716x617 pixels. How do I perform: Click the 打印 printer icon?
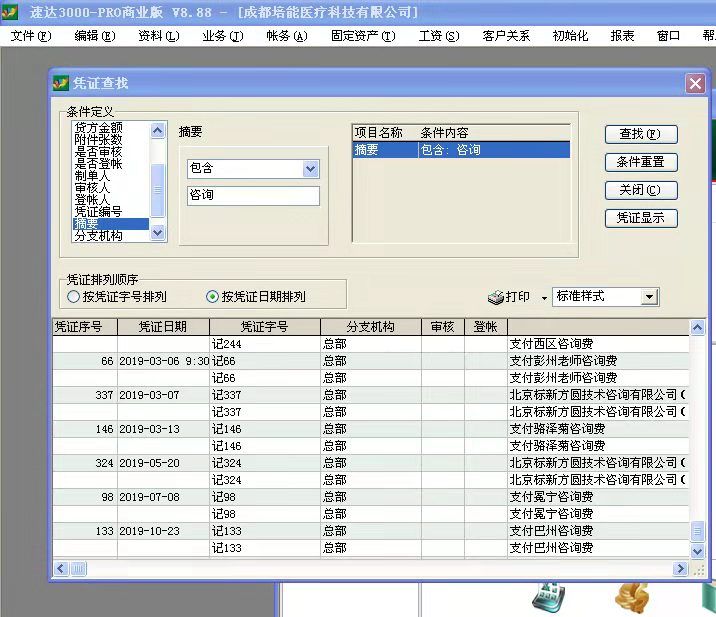click(x=496, y=297)
